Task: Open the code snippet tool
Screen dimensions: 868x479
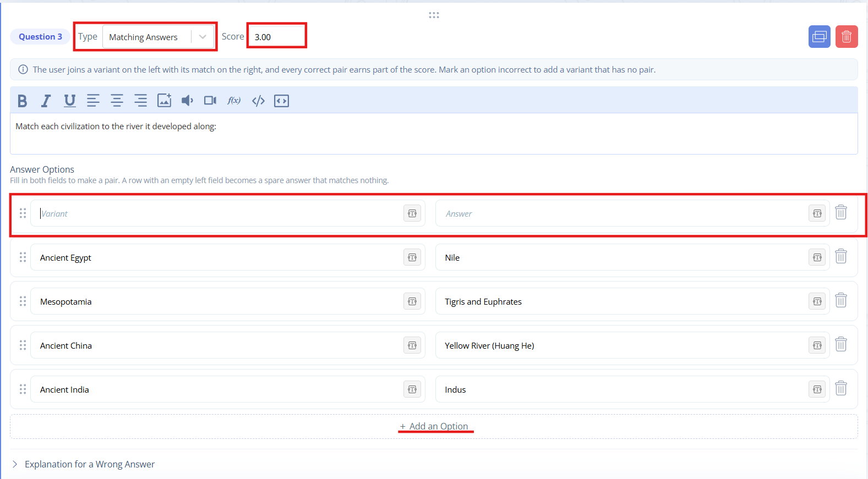Action: pyautogui.click(x=258, y=101)
